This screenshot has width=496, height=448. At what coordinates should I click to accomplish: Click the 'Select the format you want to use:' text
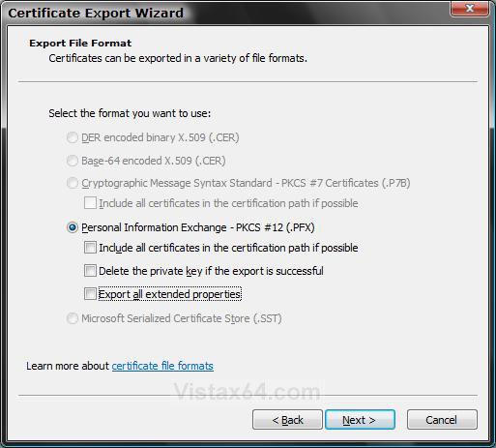(130, 113)
